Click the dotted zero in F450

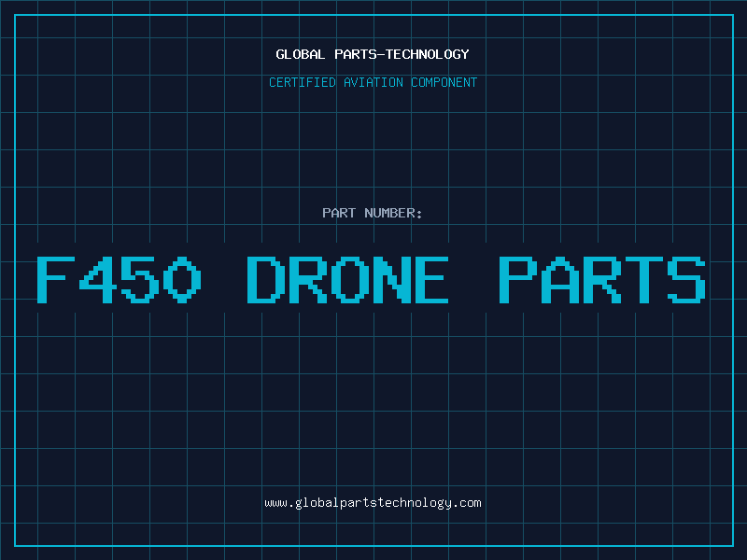tap(182, 279)
